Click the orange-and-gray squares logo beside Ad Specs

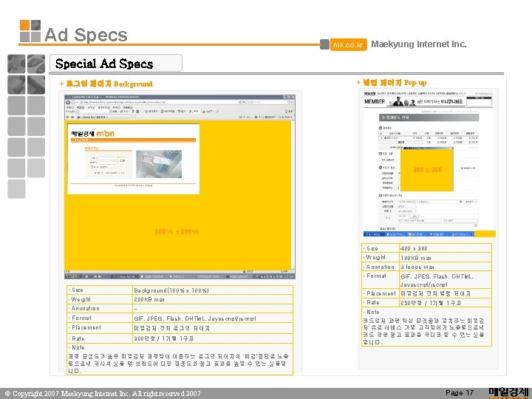30,31
